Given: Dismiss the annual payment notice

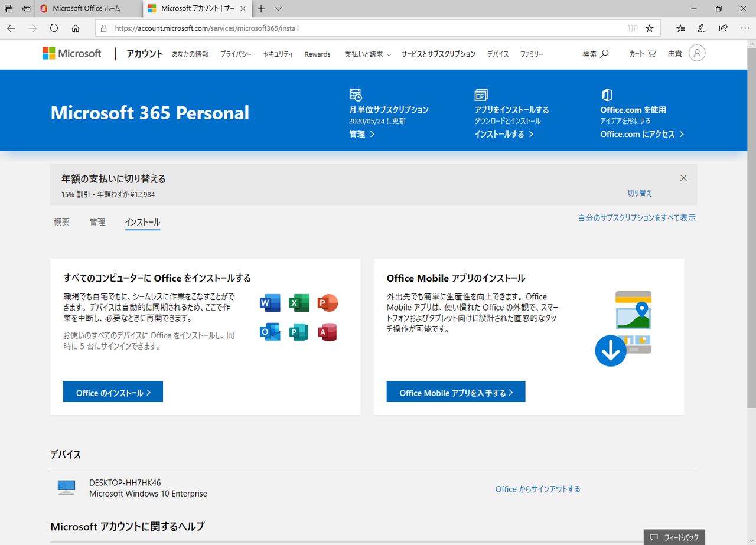Looking at the screenshot, I should coord(683,178).
